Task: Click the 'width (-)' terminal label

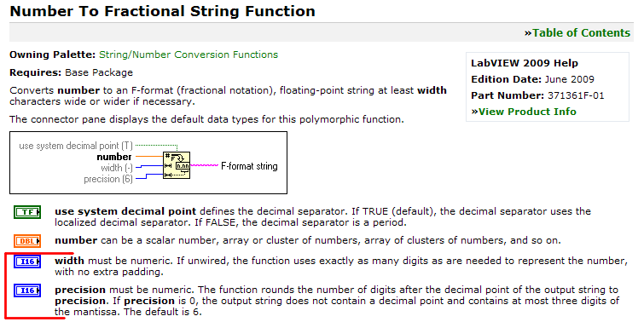Action: pos(117,168)
